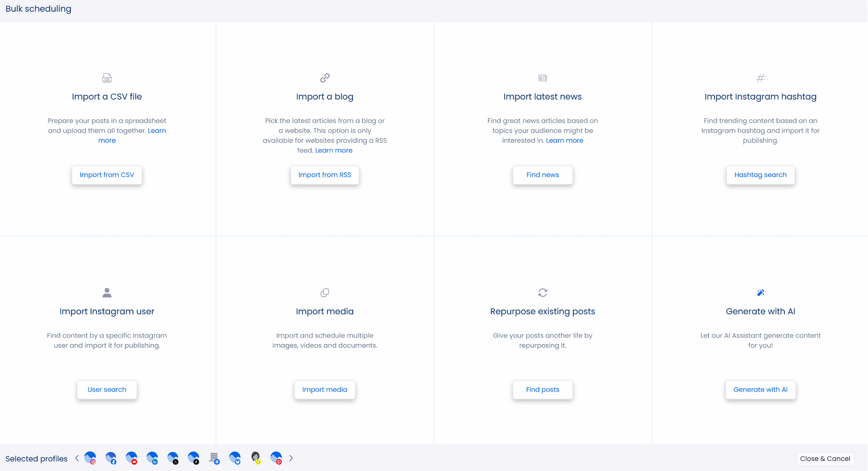The image size is (868, 471).
Task: Select the X (Twitter) profile avatar
Action: pyautogui.click(x=173, y=458)
